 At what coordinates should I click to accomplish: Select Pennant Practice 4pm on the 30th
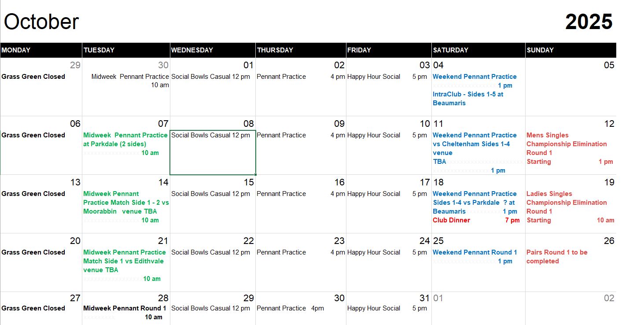[290, 308]
